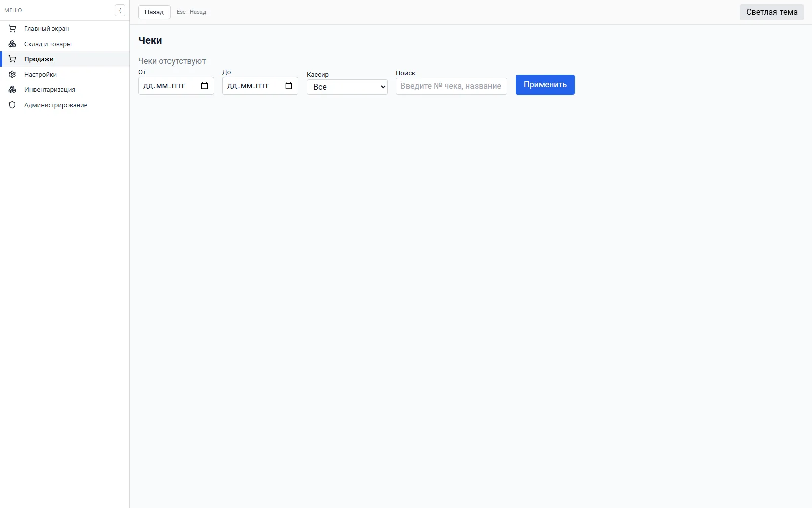Click the cart icon beside Главный экран

(12, 28)
